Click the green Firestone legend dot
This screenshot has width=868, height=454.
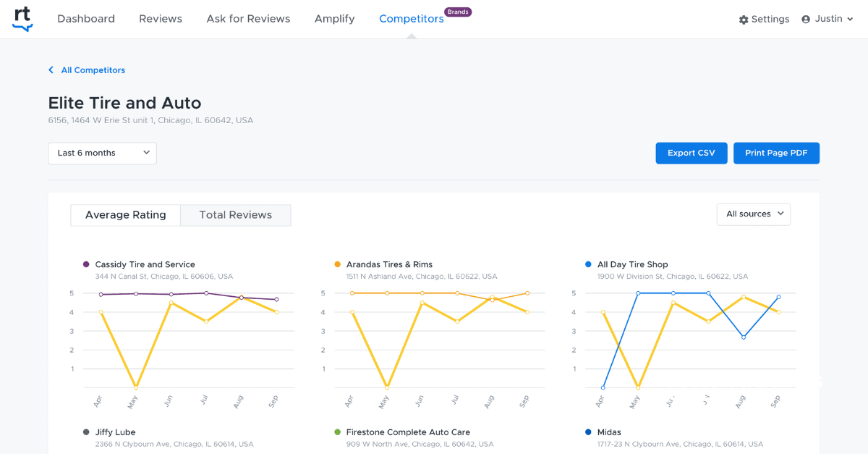[337, 432]
